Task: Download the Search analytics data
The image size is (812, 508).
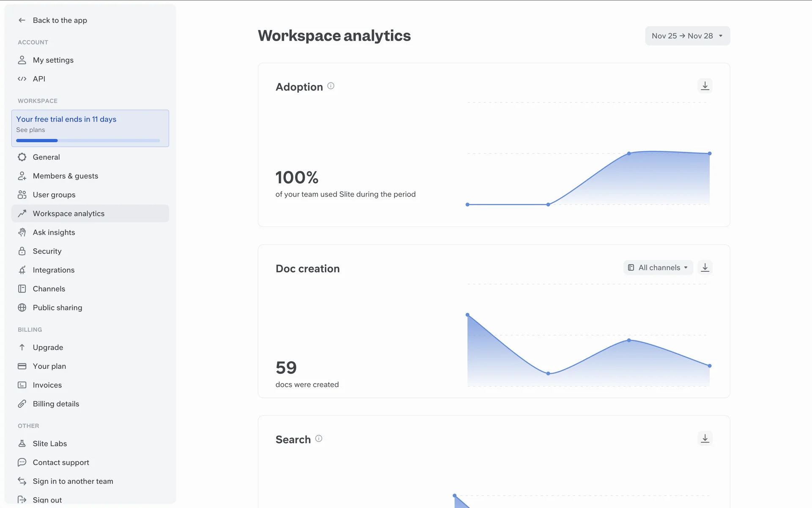Action: pyautogui.click(x=705, y=439)
